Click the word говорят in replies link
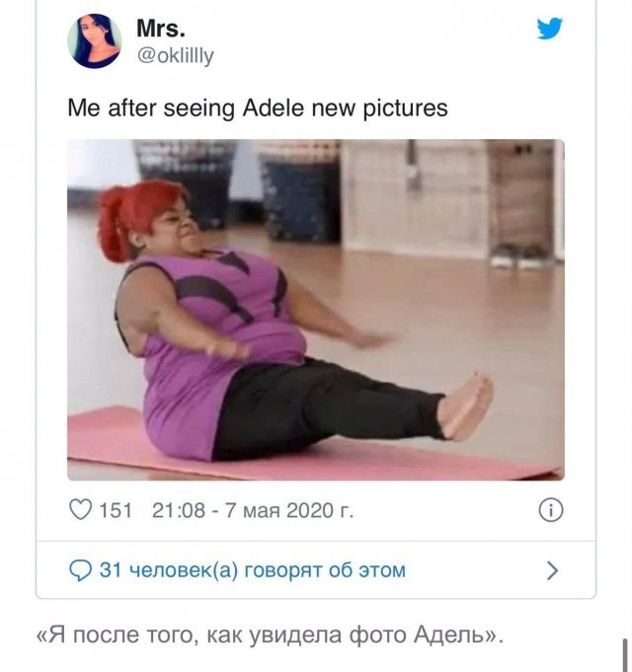This screenshot has width=632, height=672. (283, 571)
